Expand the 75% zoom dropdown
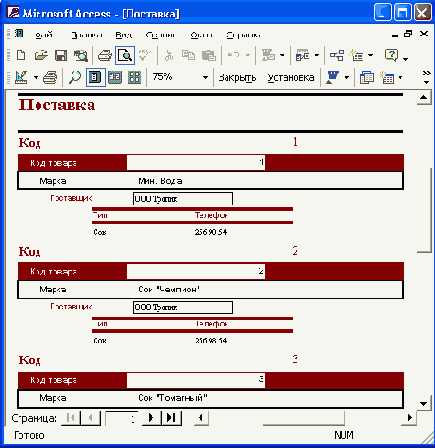 pos(205,78)
